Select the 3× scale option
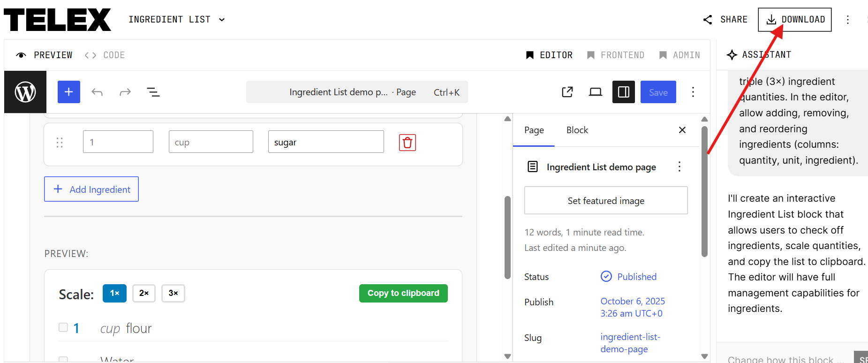 click(x=173, y=293)
